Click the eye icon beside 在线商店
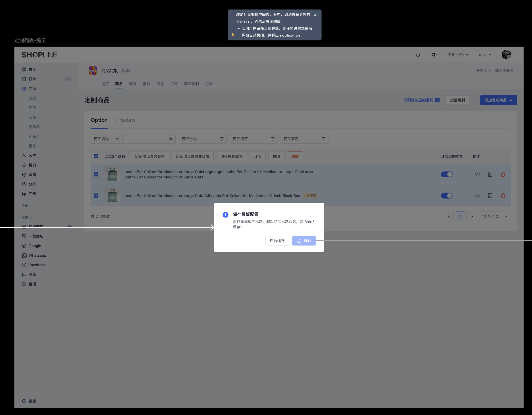 pos(69,226)
